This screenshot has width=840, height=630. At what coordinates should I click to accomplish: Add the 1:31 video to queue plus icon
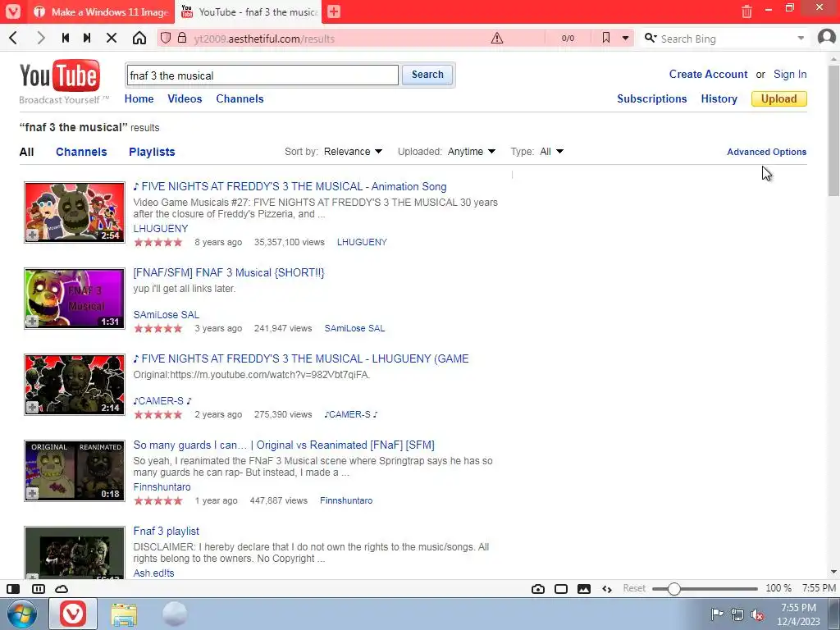pyautogui.click(x=32, y=322)
